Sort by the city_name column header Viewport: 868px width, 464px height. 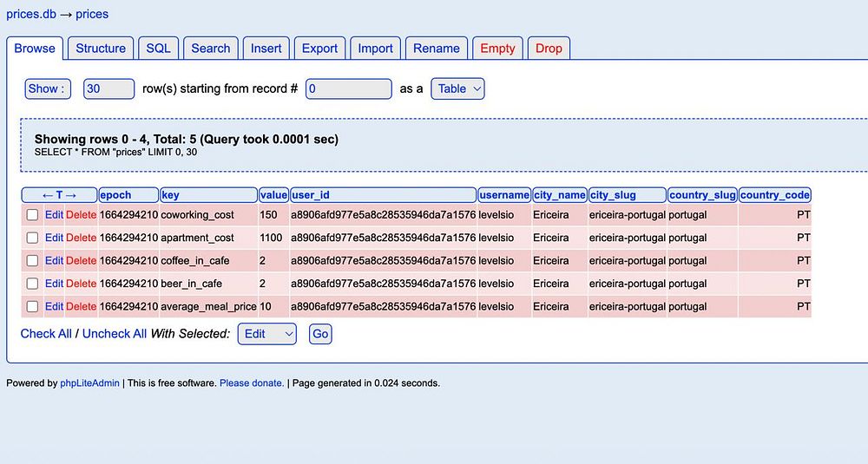click(560, 195)
